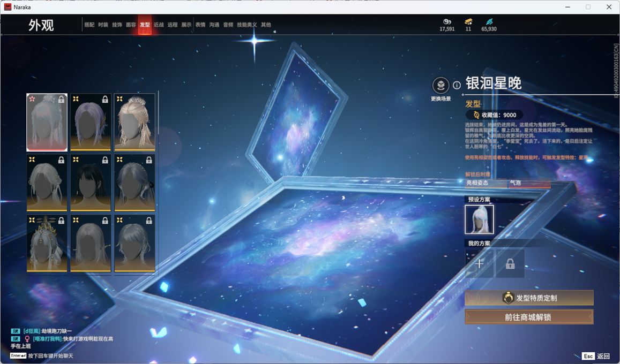Minimize the Naraka window
The image size is (620, 364).
[568, 7]
